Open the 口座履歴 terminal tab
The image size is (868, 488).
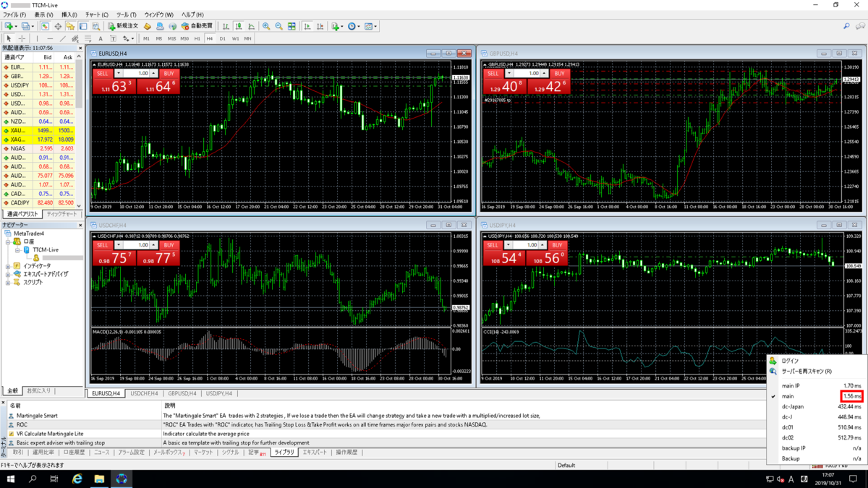[74, 452]
